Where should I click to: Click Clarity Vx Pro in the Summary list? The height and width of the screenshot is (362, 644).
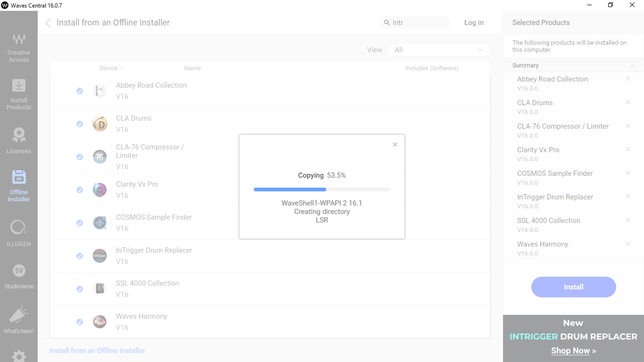[x=538, y=150]
